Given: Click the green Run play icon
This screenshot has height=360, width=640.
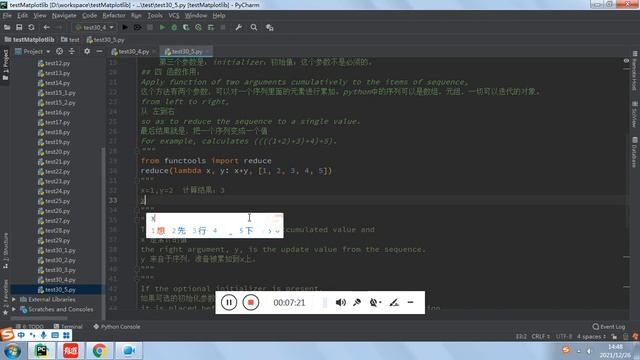Looking at the screenshot, I should pos(162,27).
